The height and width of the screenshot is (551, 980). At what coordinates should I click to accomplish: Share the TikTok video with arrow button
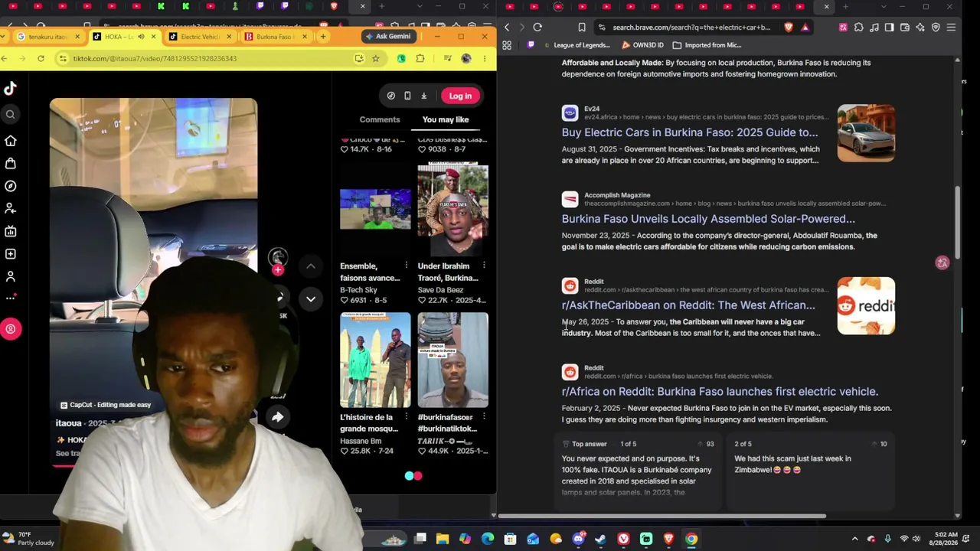click(x=277, y=417)
